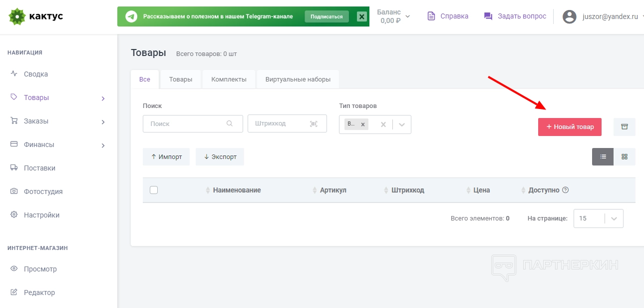Click the barcode scanner icon
The image size is (644, 308).
pos(314,123)
